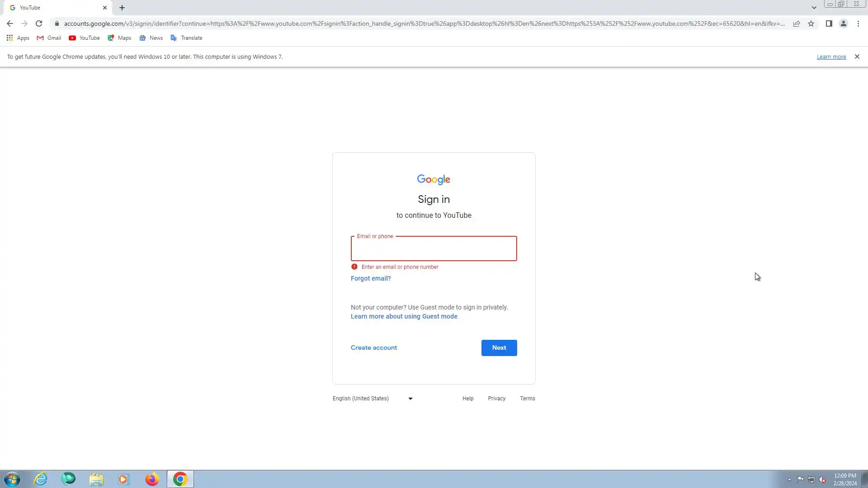868x488 pixels.
Task: Focus the Email or phone field
Action: (x=434, y=249)
